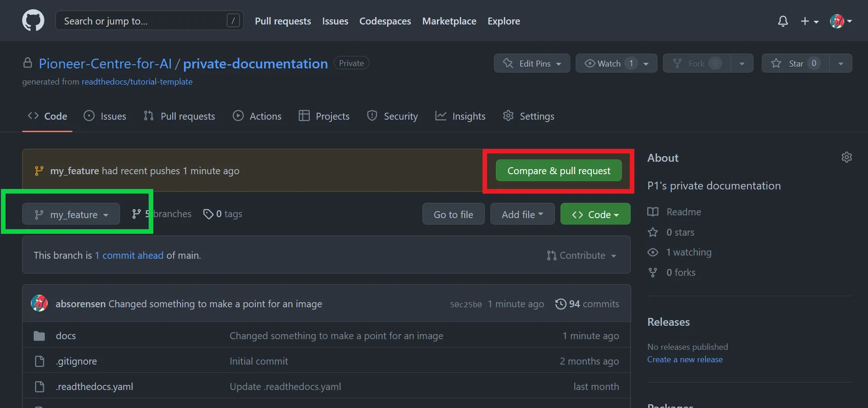
Task: Open the Edit Pins dropdown
Action: tap(532, 63)
